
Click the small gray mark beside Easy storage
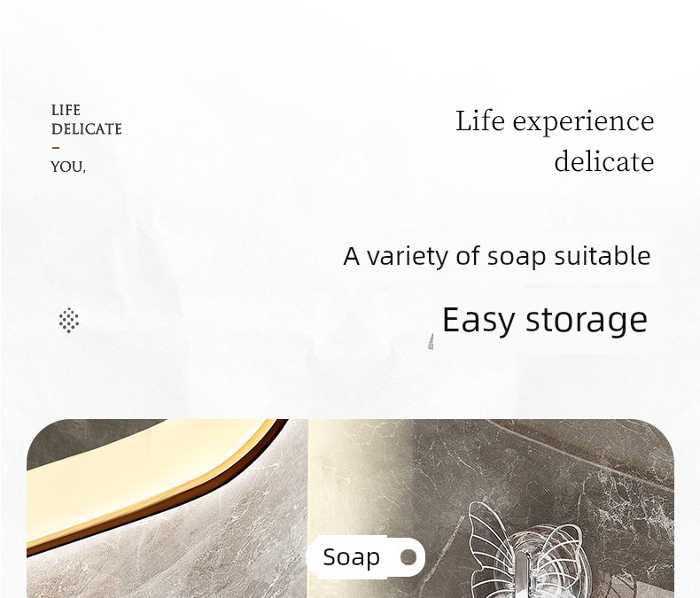431,342
